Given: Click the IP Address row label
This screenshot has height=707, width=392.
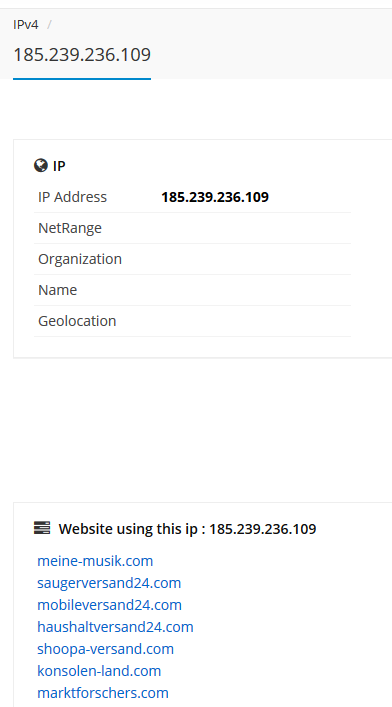Looking at the screenshot, I should (73, 197).
